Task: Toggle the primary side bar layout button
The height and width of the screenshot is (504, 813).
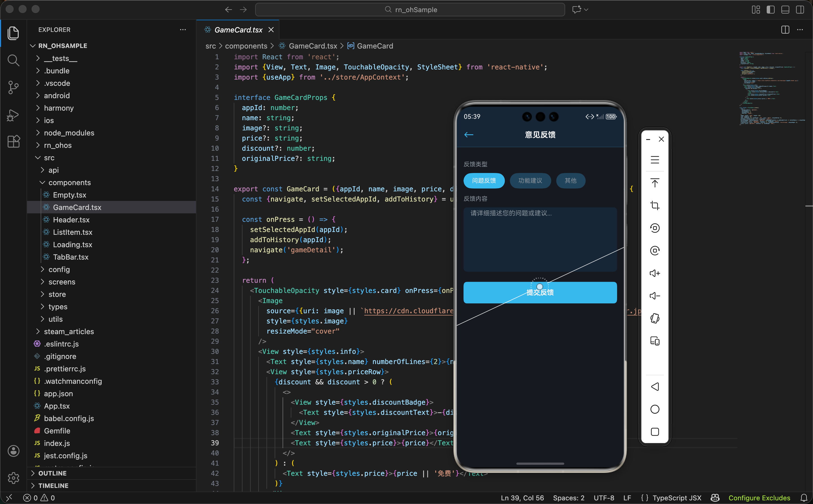Action: (x=770, y=10)
